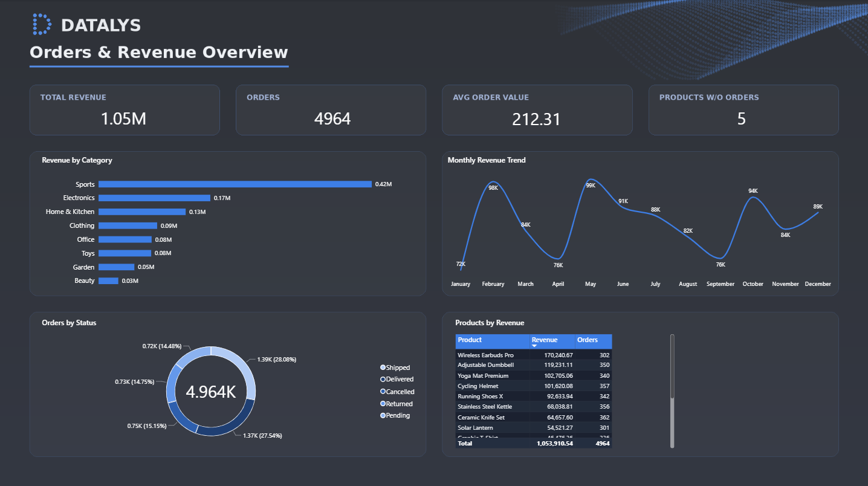The height and width of the screenshot is (486, 868).
Task: Select the Sports bar in Revenue by Category
Action: coord(235,184)
